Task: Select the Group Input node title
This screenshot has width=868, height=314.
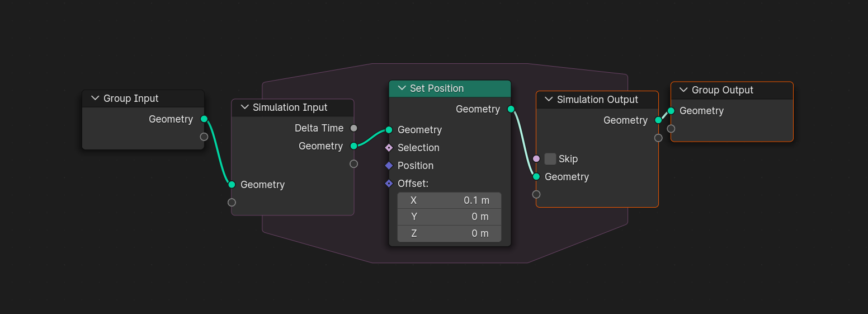Action: point(131,99)
